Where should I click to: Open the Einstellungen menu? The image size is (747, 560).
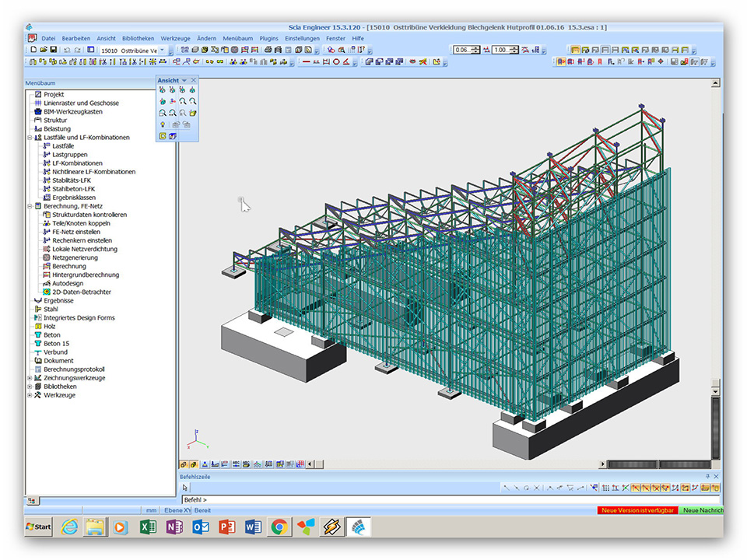click(302, 38)
